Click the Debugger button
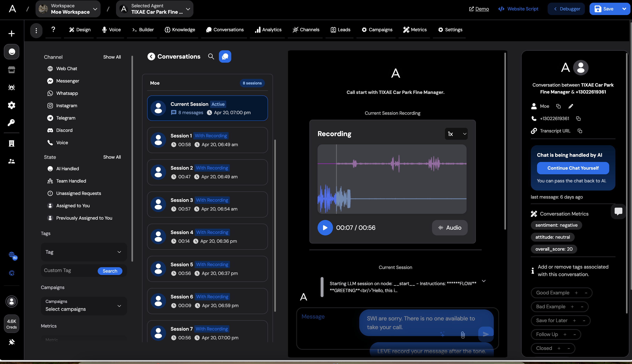This screenshot has height=364, width=632. click(x=566, y=9)
